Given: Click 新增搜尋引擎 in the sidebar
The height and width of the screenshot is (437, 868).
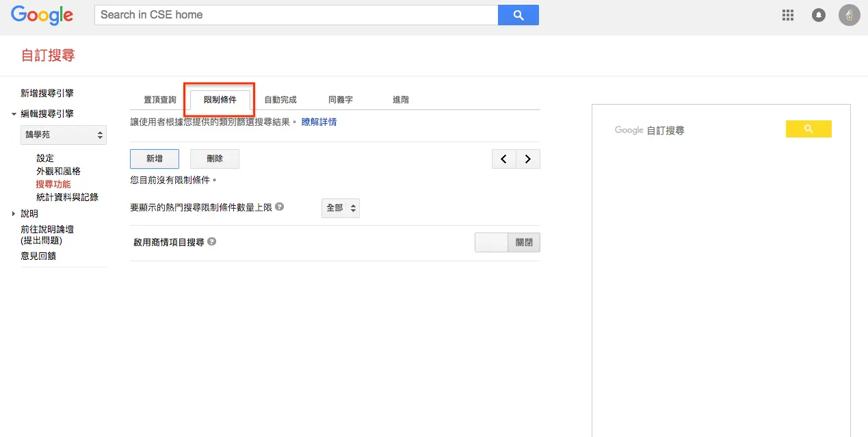Looking at the screenshot, I should coord(47,93).
